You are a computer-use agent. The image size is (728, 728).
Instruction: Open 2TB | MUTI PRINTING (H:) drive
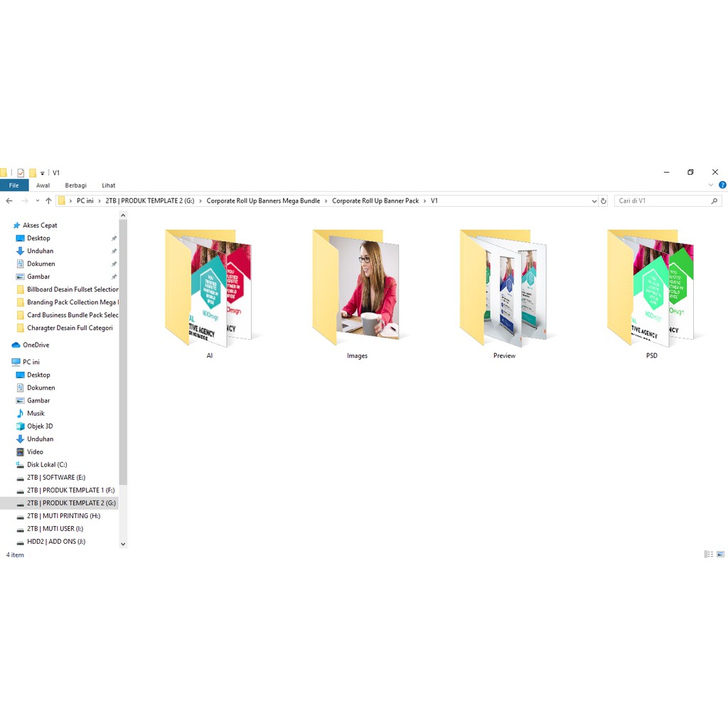63,516
